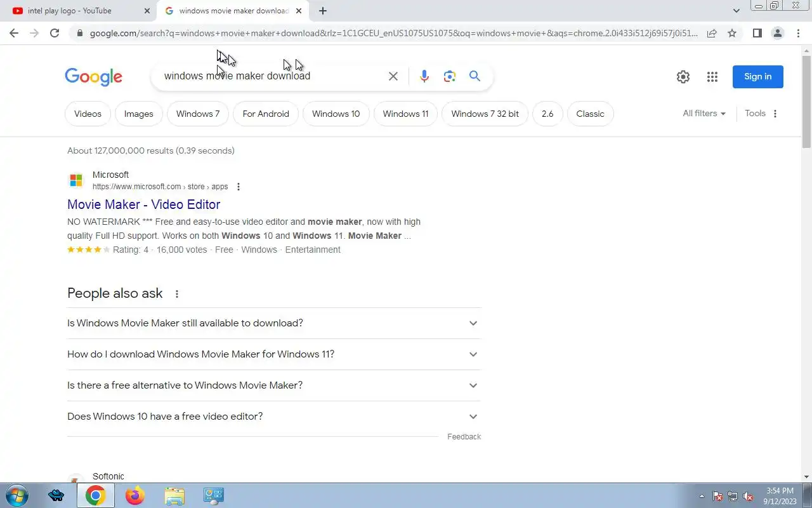This screenshot has height=508, width=812.
Task: Open a new browser tab
Action: [x=323, y=11]
